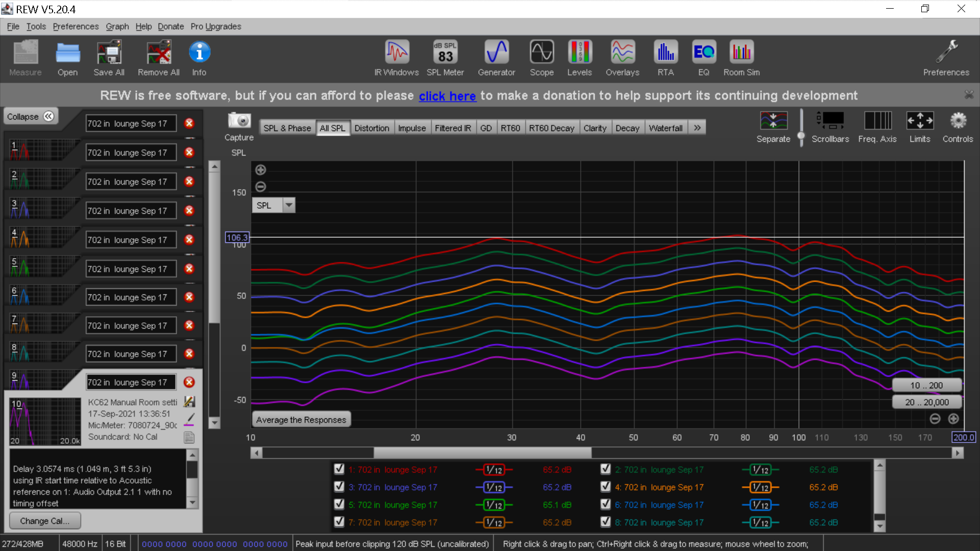Open the Tools menu
The width and height of the screenshot is (980, 551).
(x=36, y=27)
